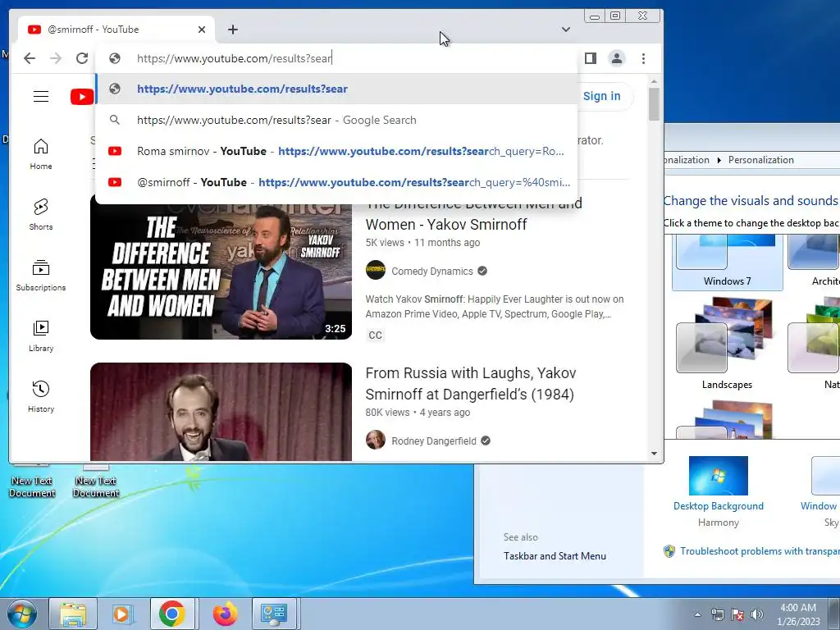This screenshot has height=630, width=840.
Task: Visit the Rodney Dangerfield channel name
Action: [433, 441]
